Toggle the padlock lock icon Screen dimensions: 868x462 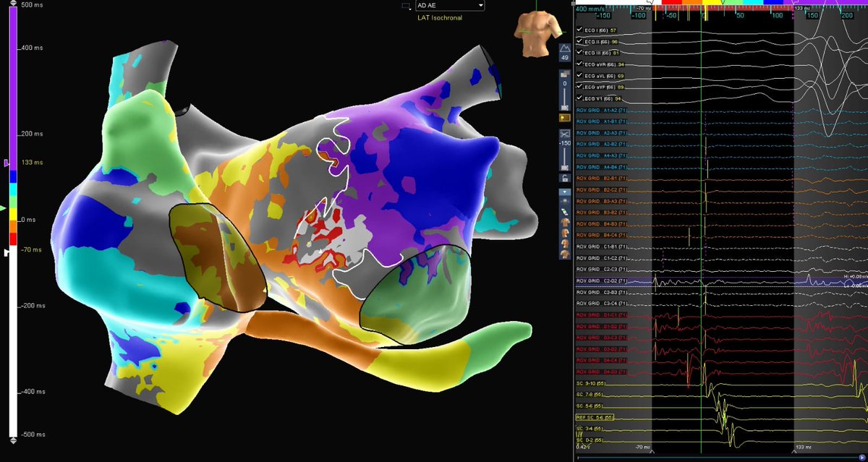564,178
